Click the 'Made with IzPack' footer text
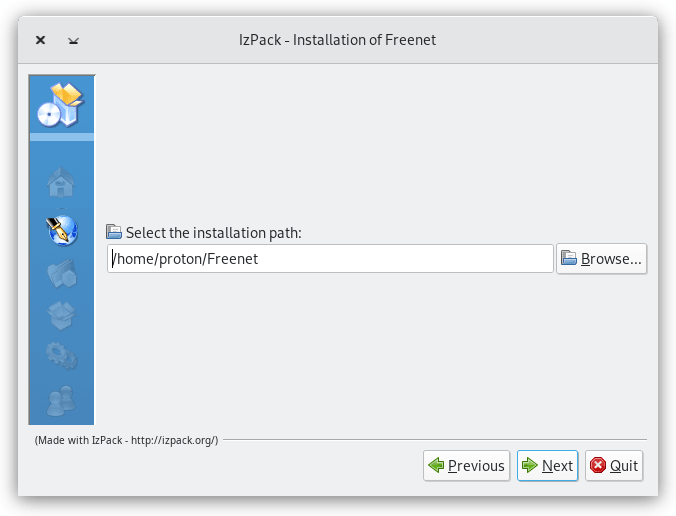The image size is (676, 516). click(x=126, y=440)
